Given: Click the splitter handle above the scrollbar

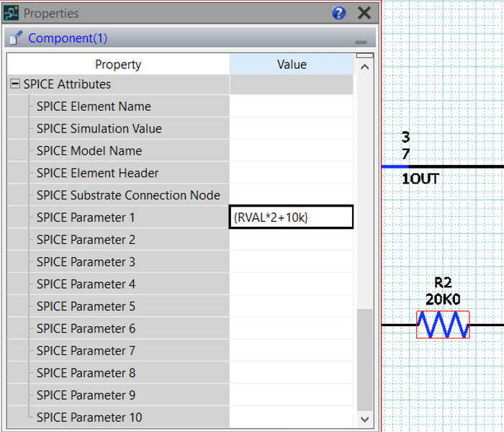Looking at the screenshot, I should 365,55.
